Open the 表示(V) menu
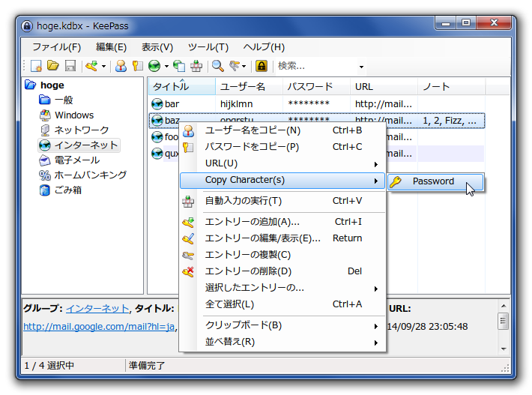The image size is (532, 395). pos(157,47)
